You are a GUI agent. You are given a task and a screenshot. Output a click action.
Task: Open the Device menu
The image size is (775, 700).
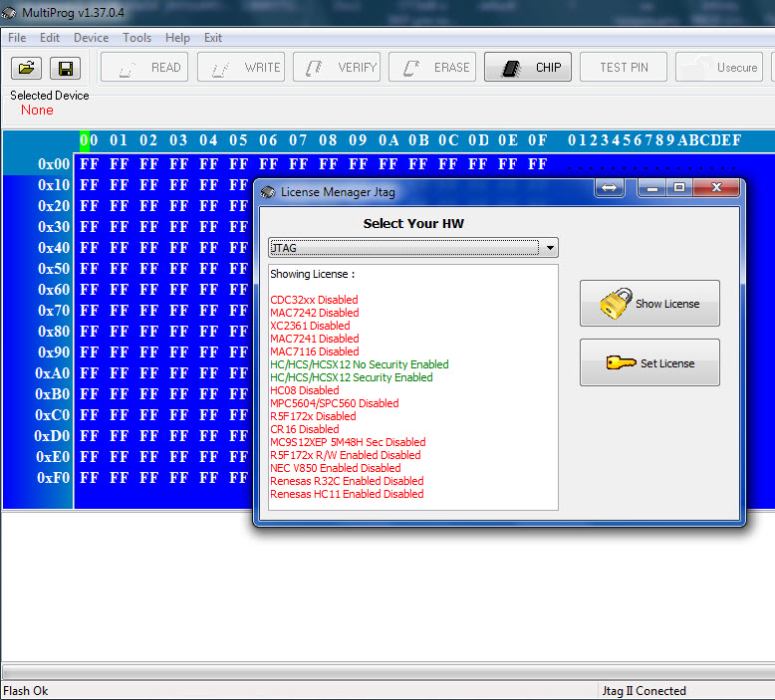tap(91, 38)
